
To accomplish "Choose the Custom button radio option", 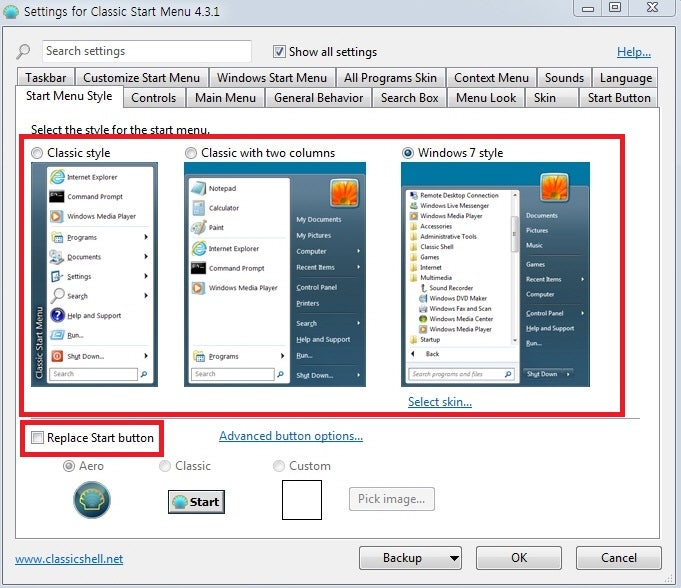I will pos(278,466).
